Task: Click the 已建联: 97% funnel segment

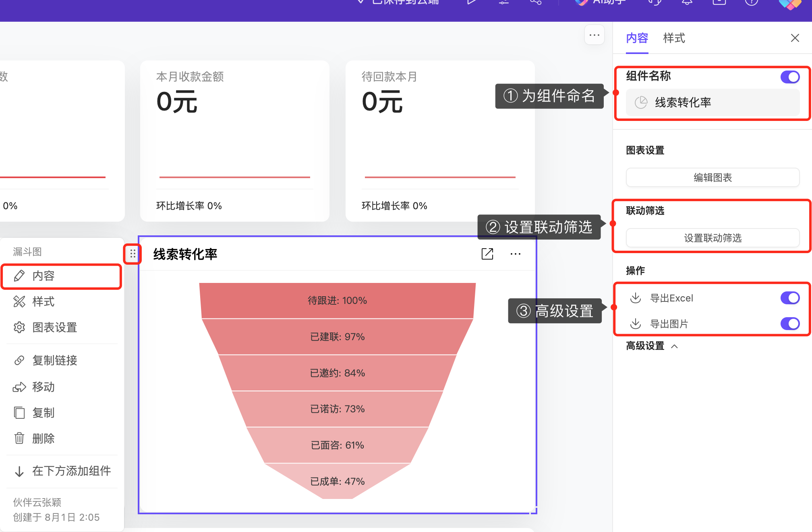Action: (338, 337)
